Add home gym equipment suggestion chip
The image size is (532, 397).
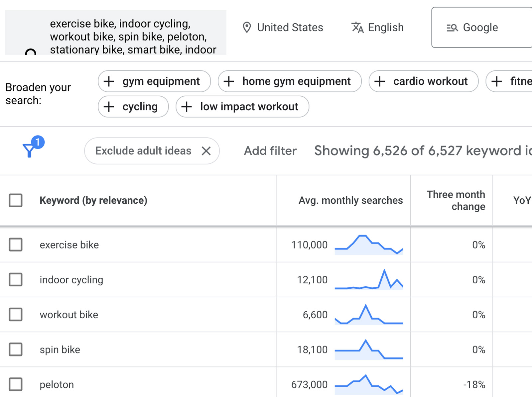pyautogui.click(x=290, y=81)
